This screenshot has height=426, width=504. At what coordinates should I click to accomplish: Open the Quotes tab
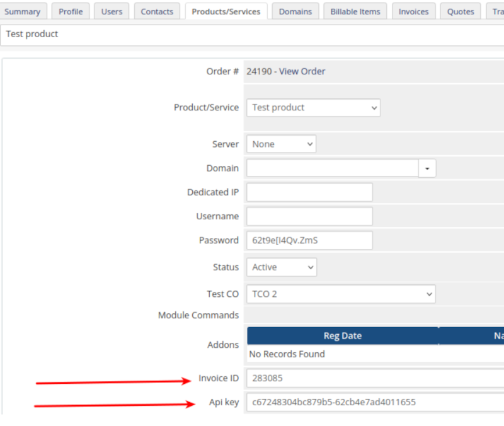tap(461, 11)
